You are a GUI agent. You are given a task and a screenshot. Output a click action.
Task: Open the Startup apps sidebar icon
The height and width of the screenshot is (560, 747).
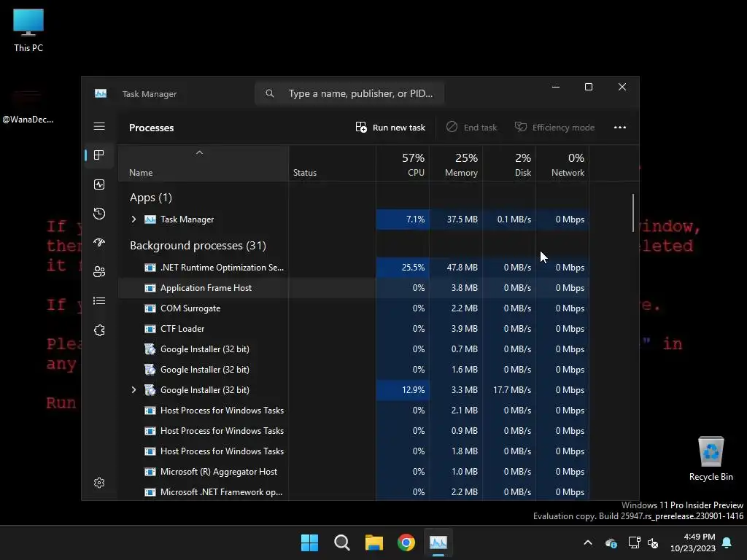pyautogui.click(x=99, y=242)
